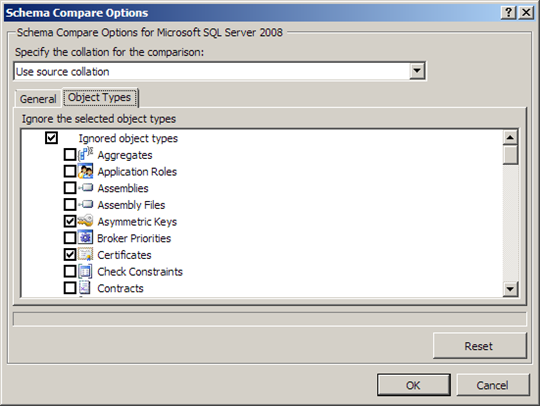This screenshot has width=540, height=406.
Task: Select the 'Certificates' label
Action: (124, 255)
